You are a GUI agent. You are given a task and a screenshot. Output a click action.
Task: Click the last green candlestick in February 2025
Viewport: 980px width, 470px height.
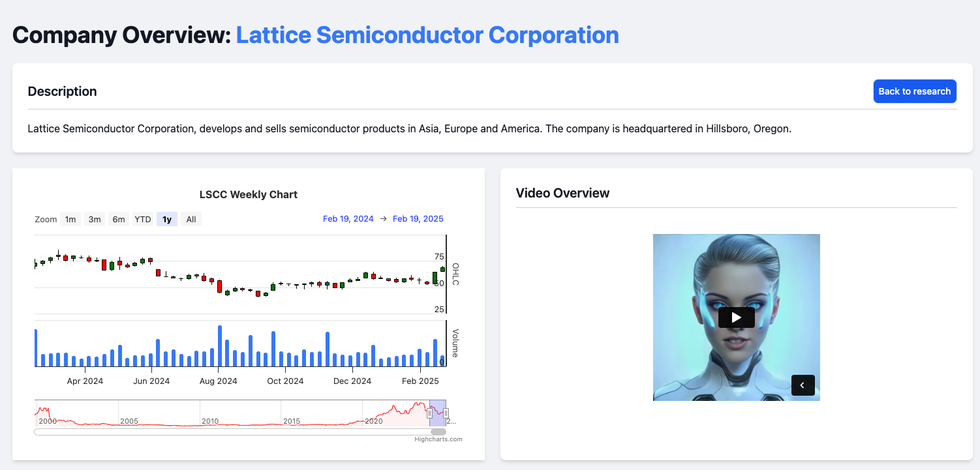tap(442, 269)
